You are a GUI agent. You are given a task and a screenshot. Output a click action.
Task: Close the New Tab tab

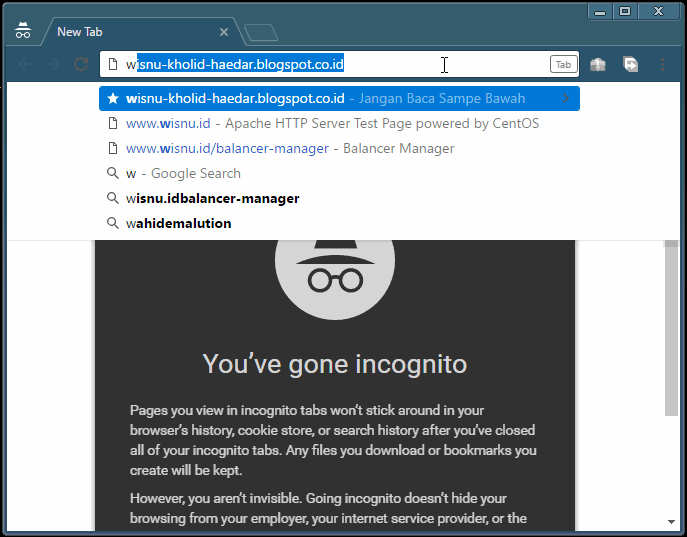coord(224,32)
